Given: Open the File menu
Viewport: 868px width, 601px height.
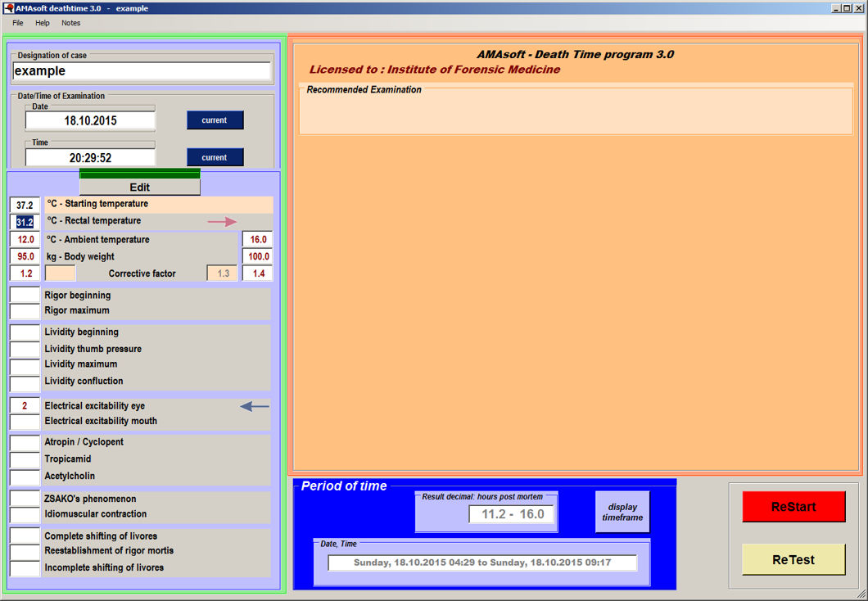Looking at the screenshot, I should coord(18,23).
